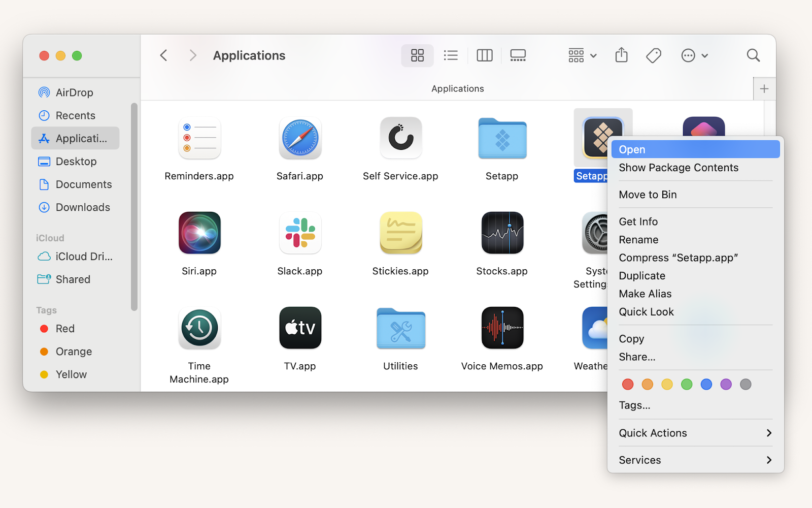This screenshot has height=508, width=812.
Task: Open the Group By dropdown
Action: 582,55
